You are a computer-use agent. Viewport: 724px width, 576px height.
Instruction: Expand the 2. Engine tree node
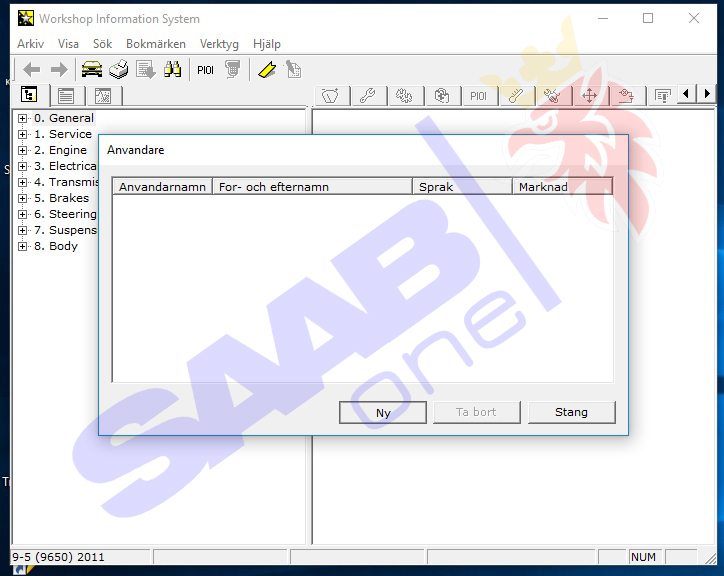[23, 150]
